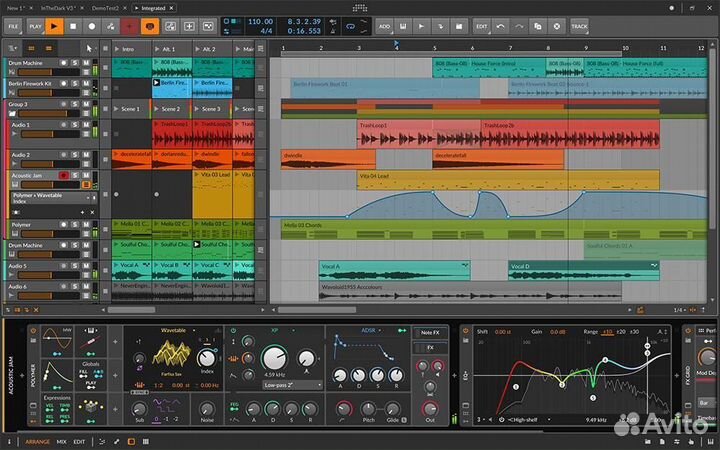Click the add effect track icon
Screen dimensions: 720x450
(x=440, y=26)
